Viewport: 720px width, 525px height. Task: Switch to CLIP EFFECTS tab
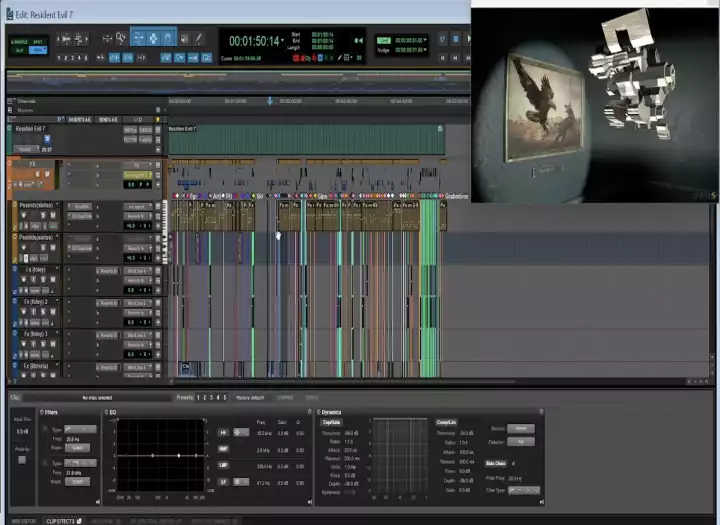(x=64, y=521)
